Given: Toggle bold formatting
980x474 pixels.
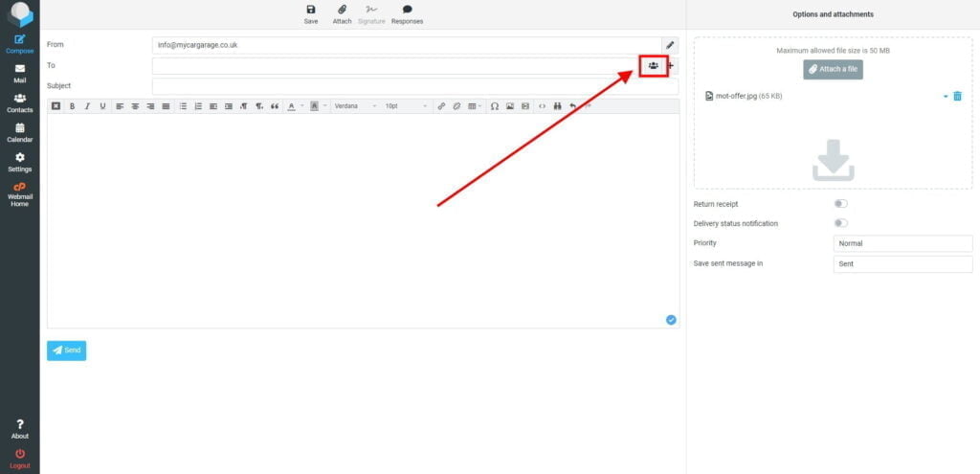Looking at the screenshot, I should tap(72, 106).
